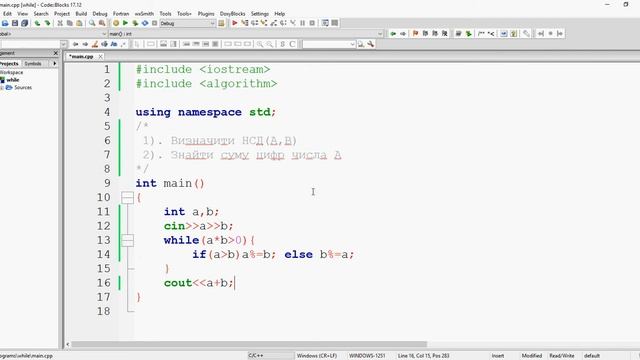Open the Tools menu
640x360 pixels.
[165, 13]
